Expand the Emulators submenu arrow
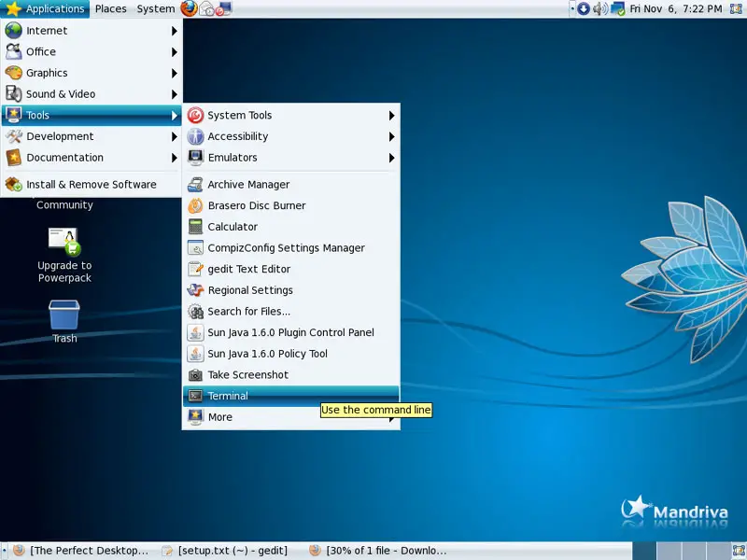 391,158
